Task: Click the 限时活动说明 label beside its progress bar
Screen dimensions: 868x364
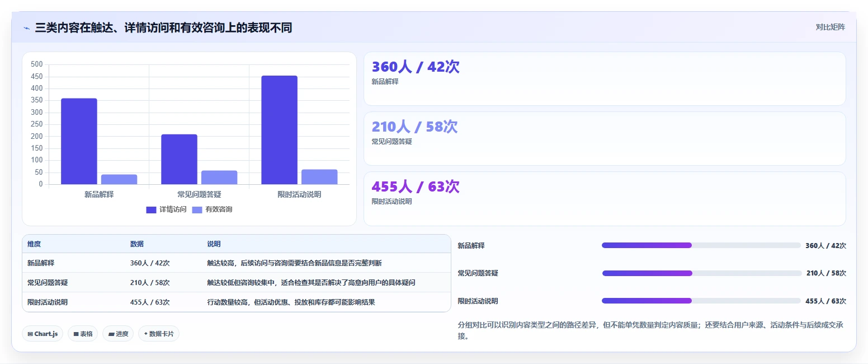Action: 478,301
